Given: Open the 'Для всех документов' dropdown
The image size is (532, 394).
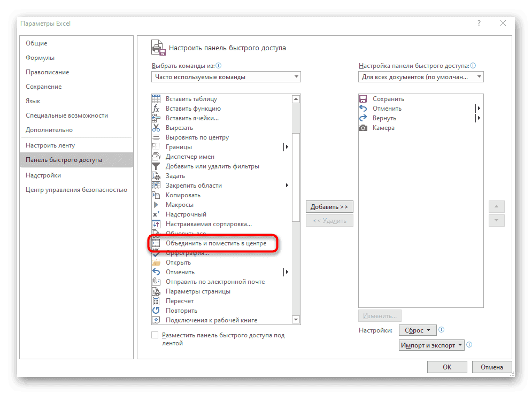Looking at the screenshot, I should tap(421, 76).
